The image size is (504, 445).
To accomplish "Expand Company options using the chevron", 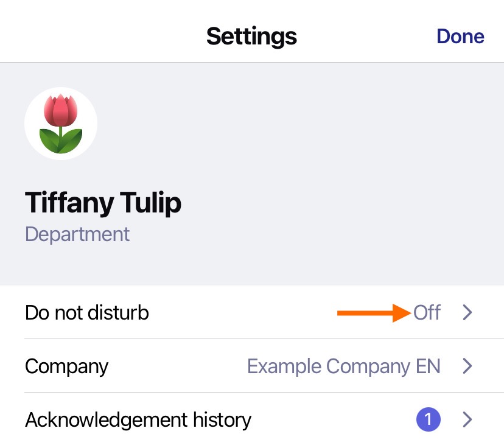I will 467,366.
